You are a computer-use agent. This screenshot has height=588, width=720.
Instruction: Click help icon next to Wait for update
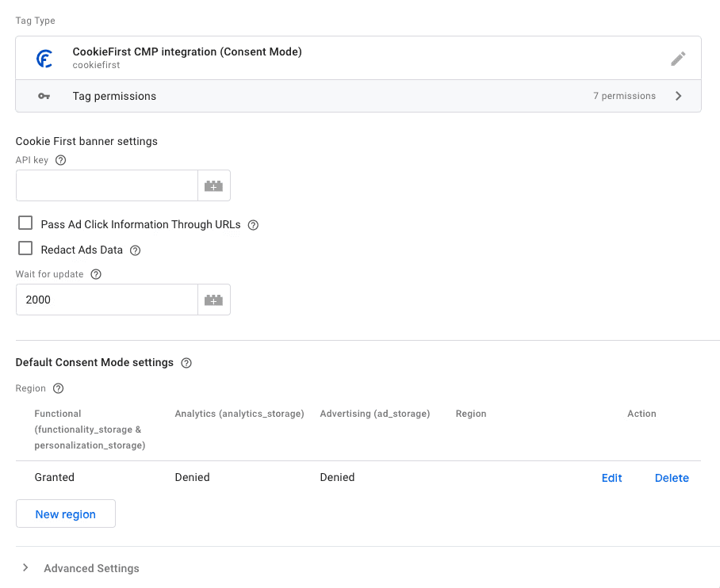[x=96, y=274]
